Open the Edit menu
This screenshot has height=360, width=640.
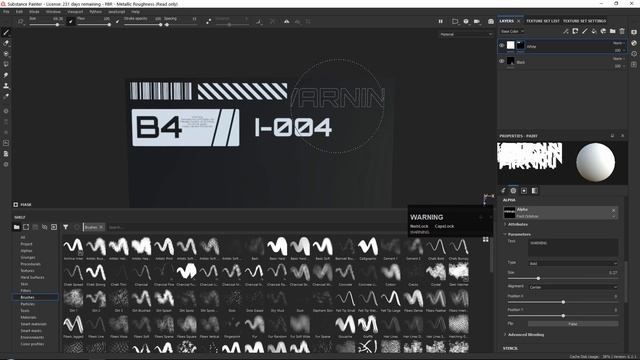pyautogui.click(x=20, y=12)
